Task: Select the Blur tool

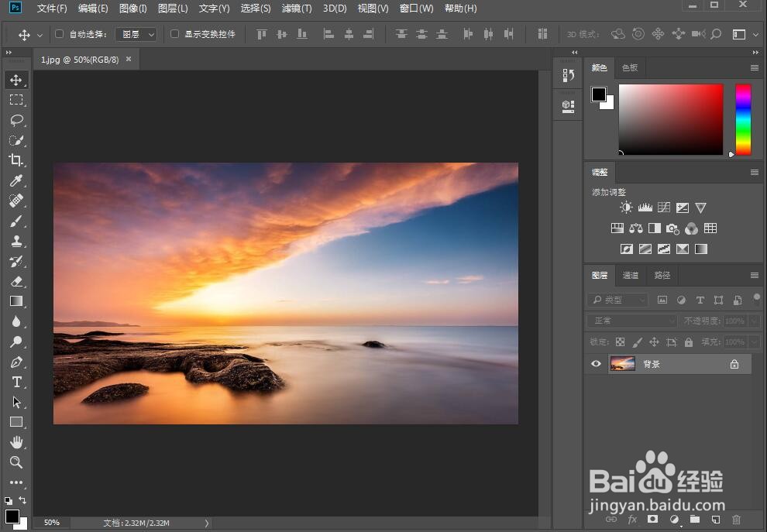Action: point(16,321)
